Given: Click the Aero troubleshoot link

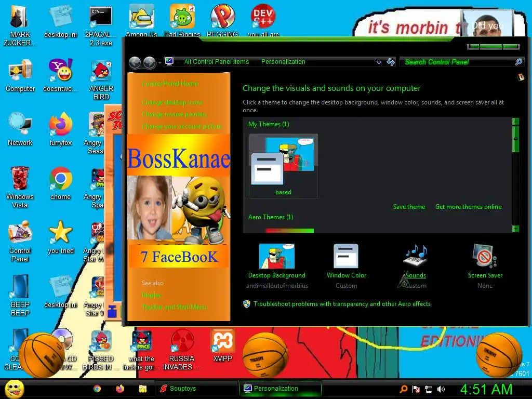Looking at the screenshot, I should 342,303.
